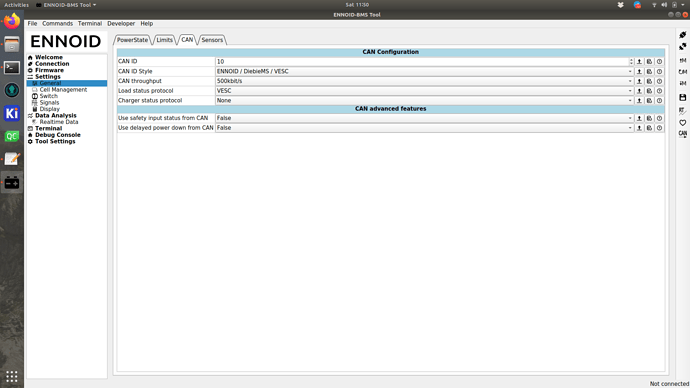Viewport: 690px width, 388px height.
Task: Open the Help menu
Action: (x=147, y=23)
